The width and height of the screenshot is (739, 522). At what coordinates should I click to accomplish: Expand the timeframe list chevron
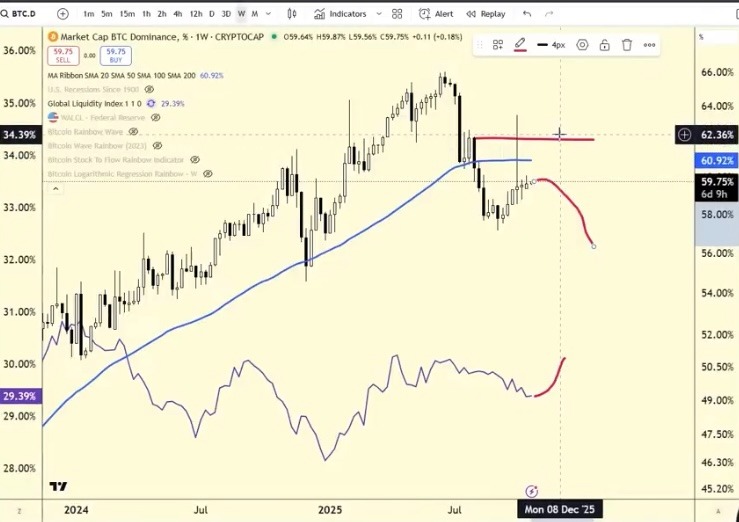[269, 14]
